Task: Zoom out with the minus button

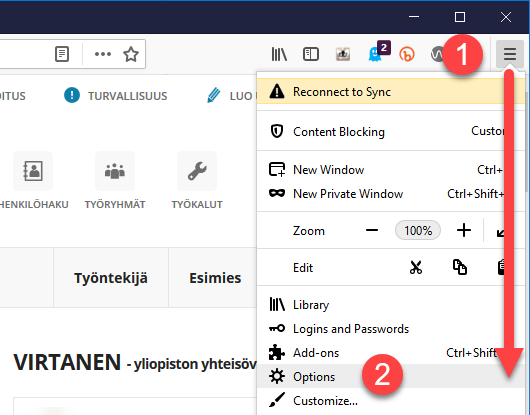Action: coord(372,231)
